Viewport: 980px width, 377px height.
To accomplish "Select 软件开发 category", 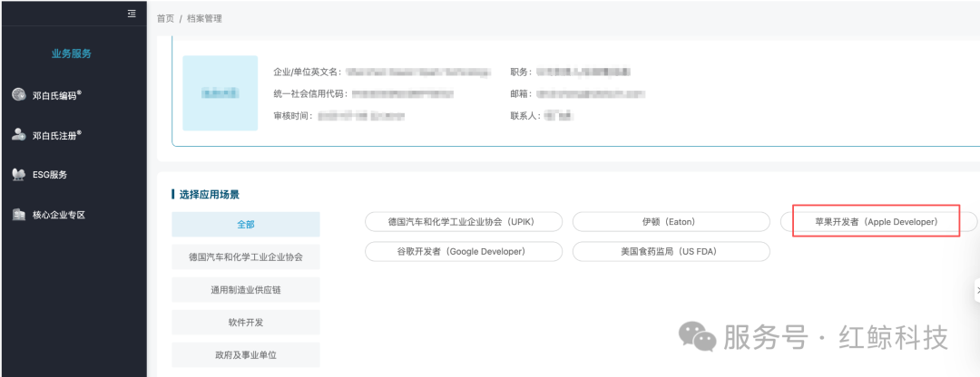I will point(246,322).
